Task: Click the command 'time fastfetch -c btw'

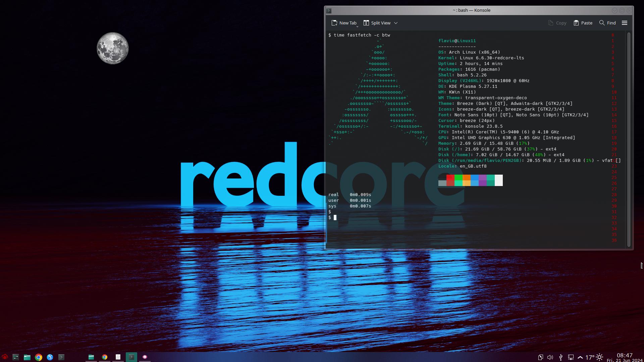Action: coord(362,35)
